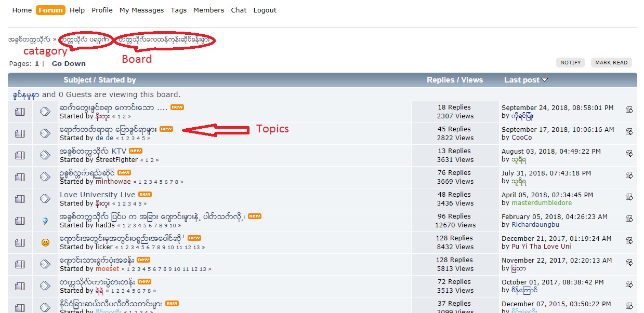Screen dimensions: 644x313
Task: Sort topics by Views header
Action: (x=473, y=80)
